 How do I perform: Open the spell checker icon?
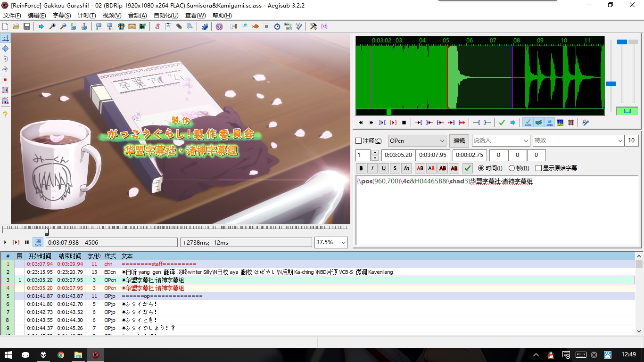[299, 26]
